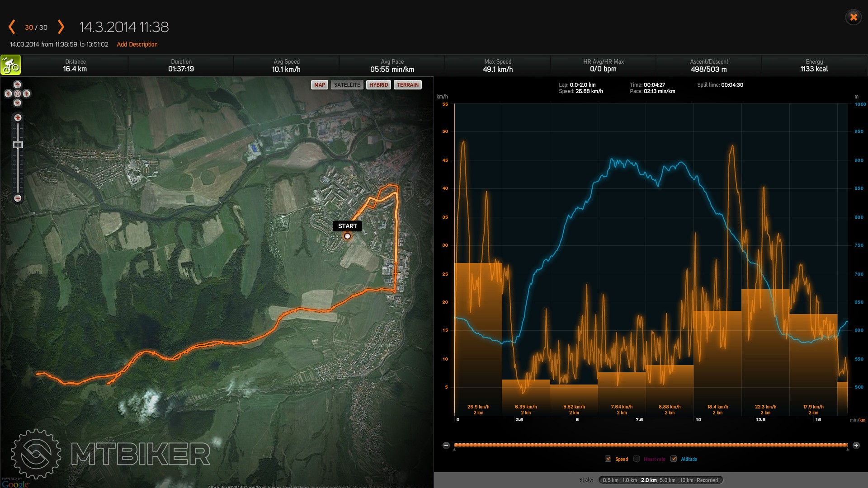Pan the map down with arrow
The image size is (868, 488).
click(17, 103)
